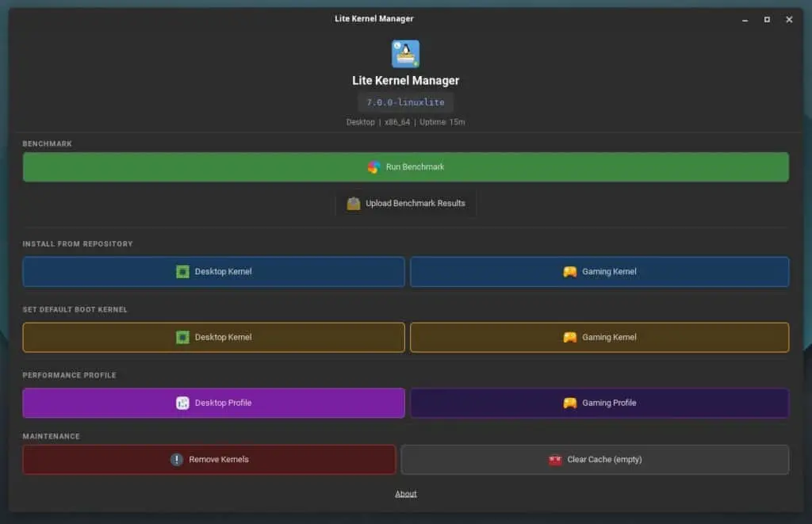Install Gaming Kernel from repository

[x=599, y=272]
